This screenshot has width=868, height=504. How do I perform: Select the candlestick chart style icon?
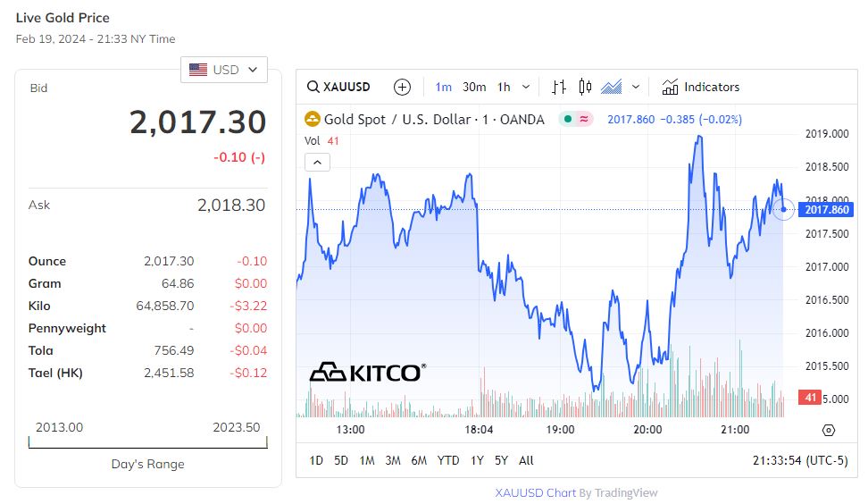[585, 87]
